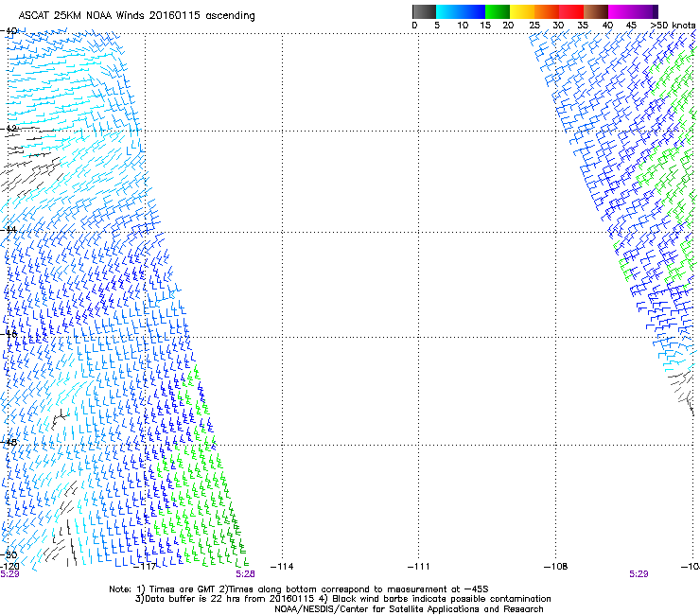700x615 pixels.
Task: Click the cyan segment of the wind-speed colorbar
Action: point(448,11)
